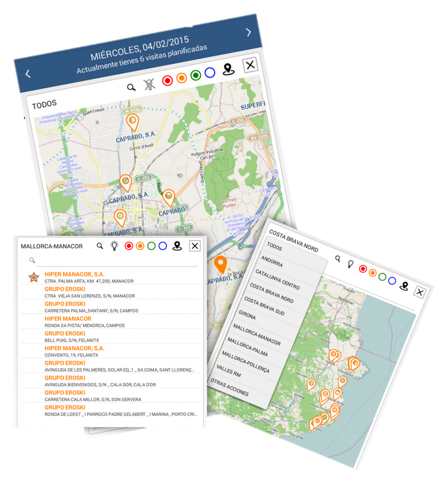
Task: Click map location icon in Mallorca-Manacor panel
Action: [177, 246]
